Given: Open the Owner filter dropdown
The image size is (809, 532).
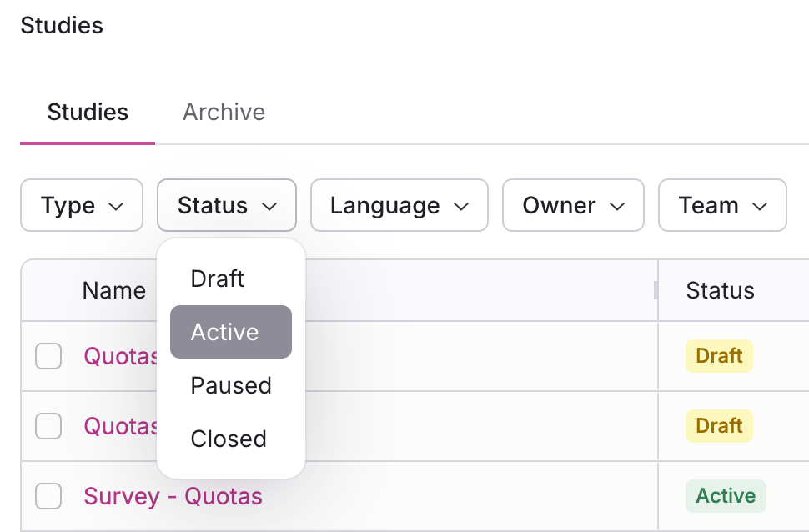Looking at the screenshot, I should (573, 206).
